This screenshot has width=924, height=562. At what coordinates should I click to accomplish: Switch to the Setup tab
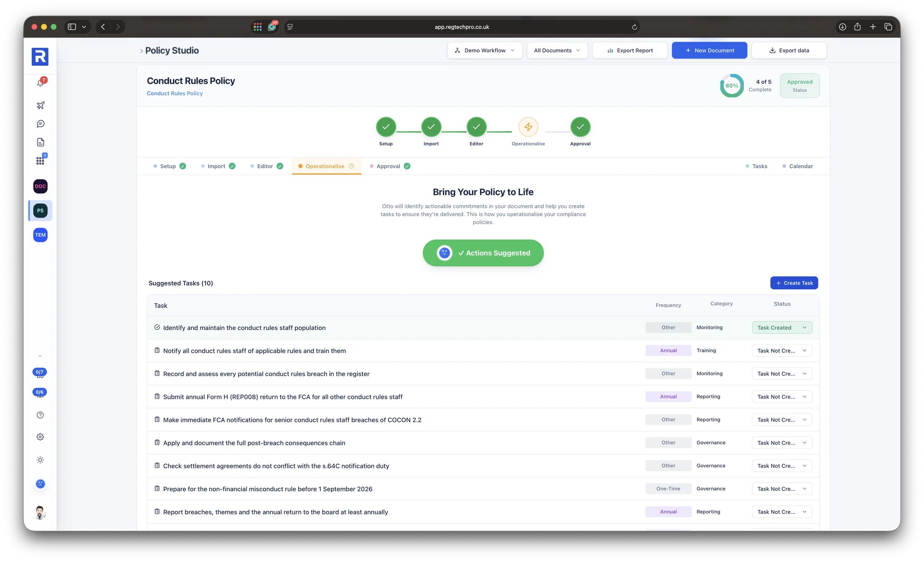169,166
